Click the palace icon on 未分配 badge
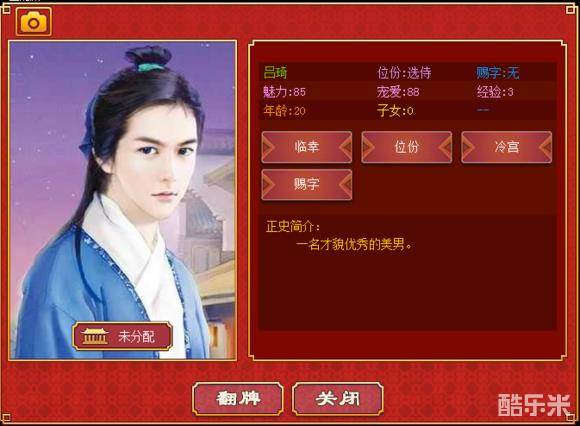This screenshot has width=580, height=426. 95,336
